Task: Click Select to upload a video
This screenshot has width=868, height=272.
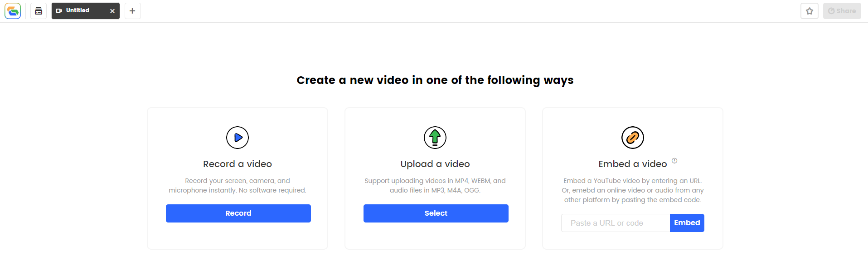Action: click(x=436, y=213)
